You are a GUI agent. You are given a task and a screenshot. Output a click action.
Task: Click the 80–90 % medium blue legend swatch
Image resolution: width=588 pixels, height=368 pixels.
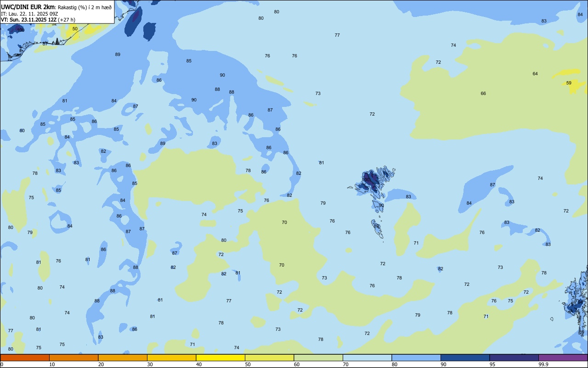point(416,357)
